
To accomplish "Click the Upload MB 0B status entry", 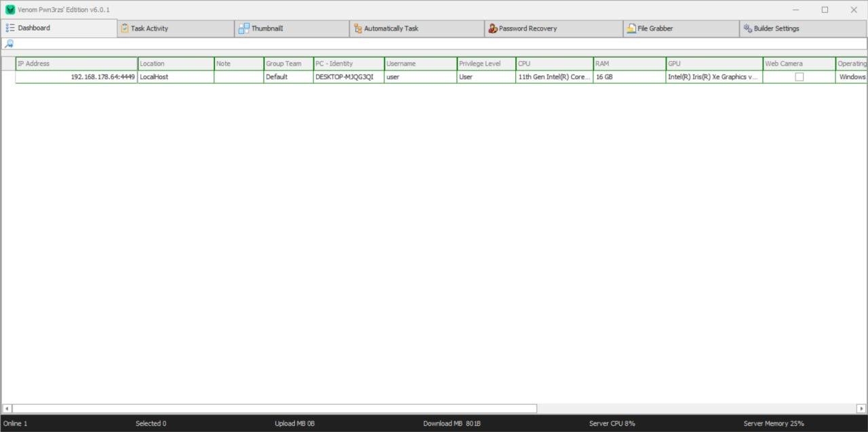I will pyautogui.click(x=294, y=424).
